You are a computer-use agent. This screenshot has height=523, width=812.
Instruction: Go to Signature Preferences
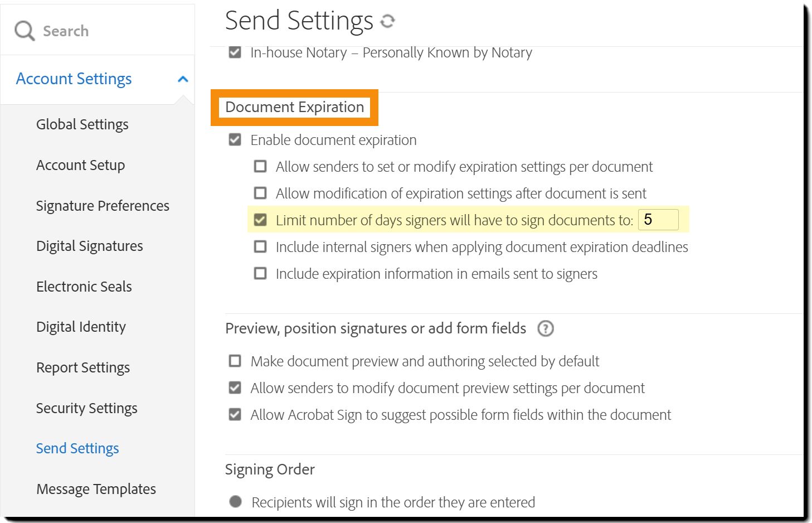point(103,206)
